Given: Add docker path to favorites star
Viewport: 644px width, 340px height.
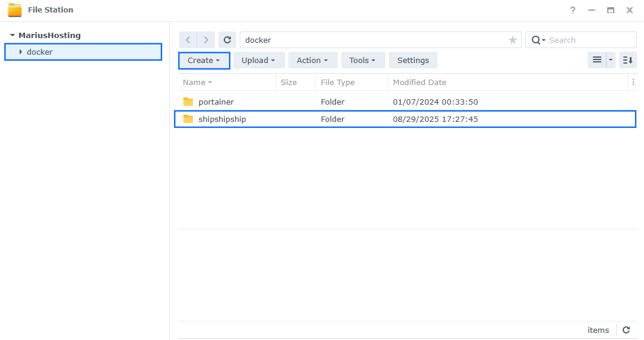Looking at the screenshot, I should 513,40.
